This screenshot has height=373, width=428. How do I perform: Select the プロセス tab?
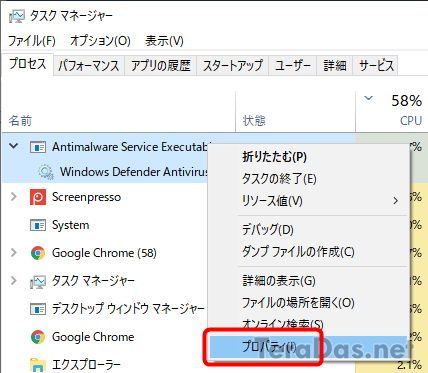[x=27, y=64]
